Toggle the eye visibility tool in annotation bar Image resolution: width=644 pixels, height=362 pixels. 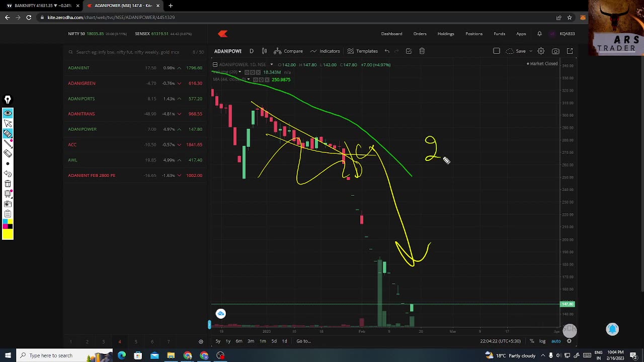[8, 113]
